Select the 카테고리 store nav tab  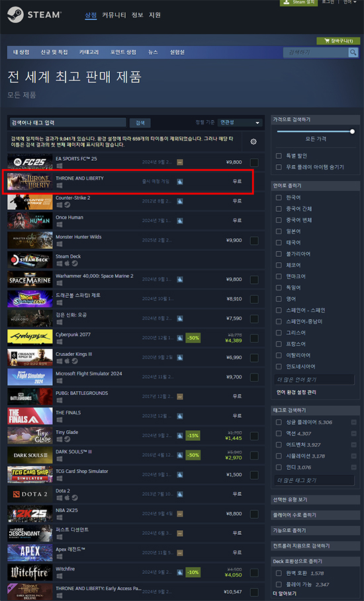[89, 52]
